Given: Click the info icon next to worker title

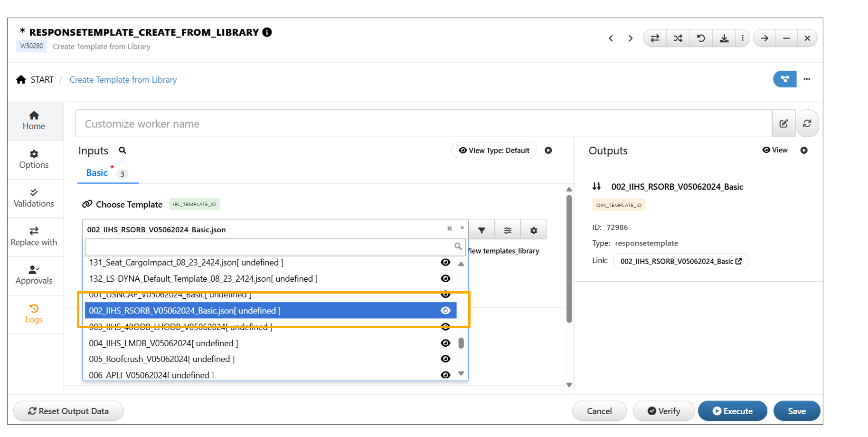Looking at the screenshot, I should (x=267, y=32).
